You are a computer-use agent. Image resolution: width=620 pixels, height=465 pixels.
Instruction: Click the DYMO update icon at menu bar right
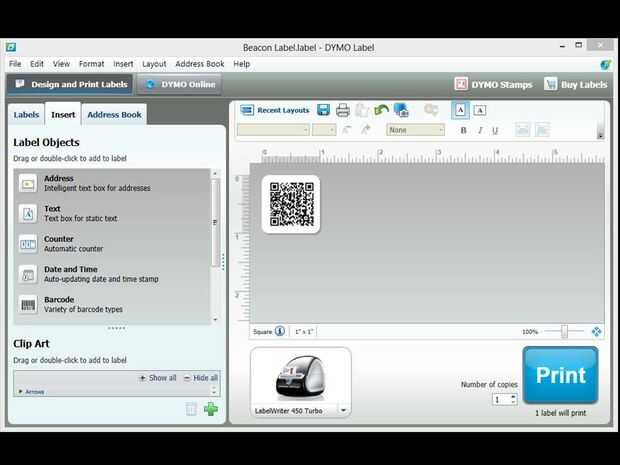pyautogui.click(x=605, y=64)
